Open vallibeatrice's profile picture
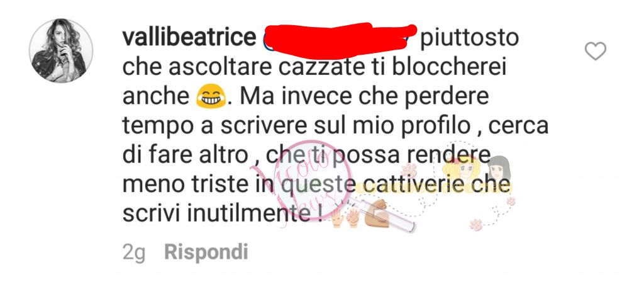 tap(61, 50)
